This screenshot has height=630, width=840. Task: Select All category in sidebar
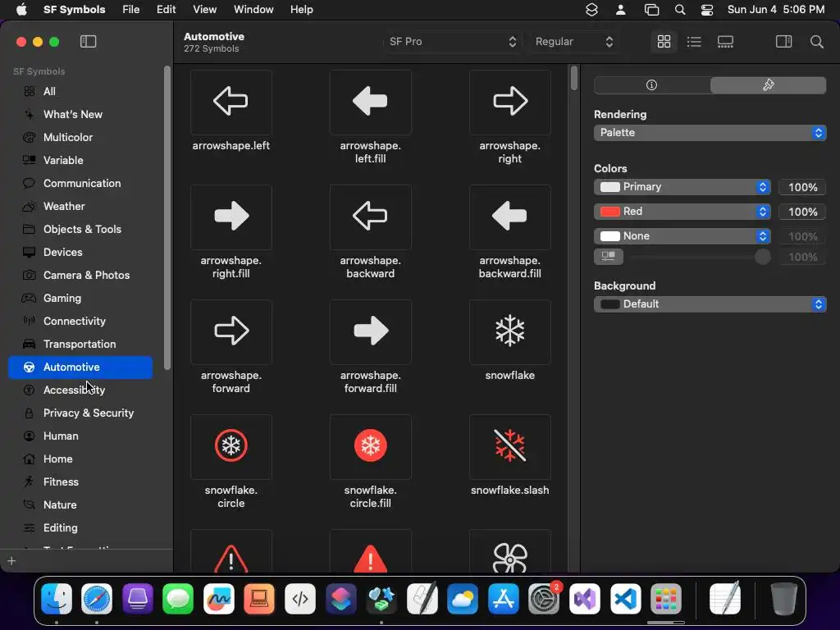pos(80,92)
